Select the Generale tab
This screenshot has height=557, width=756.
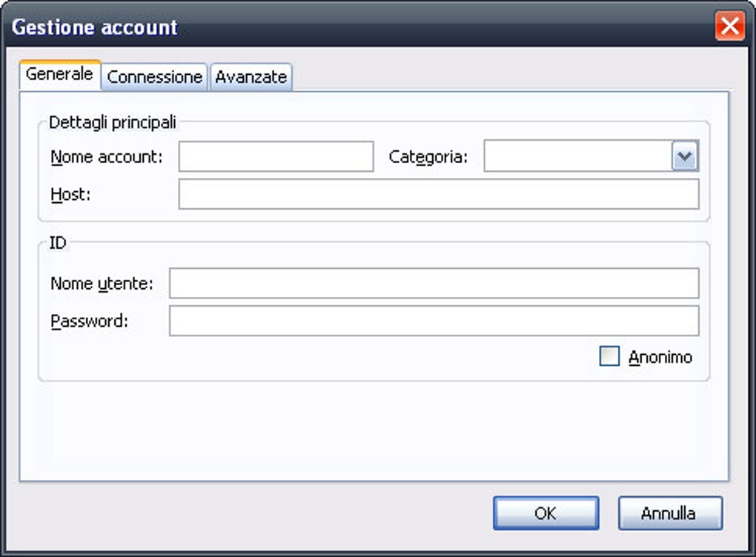click(x=59, y=74)
